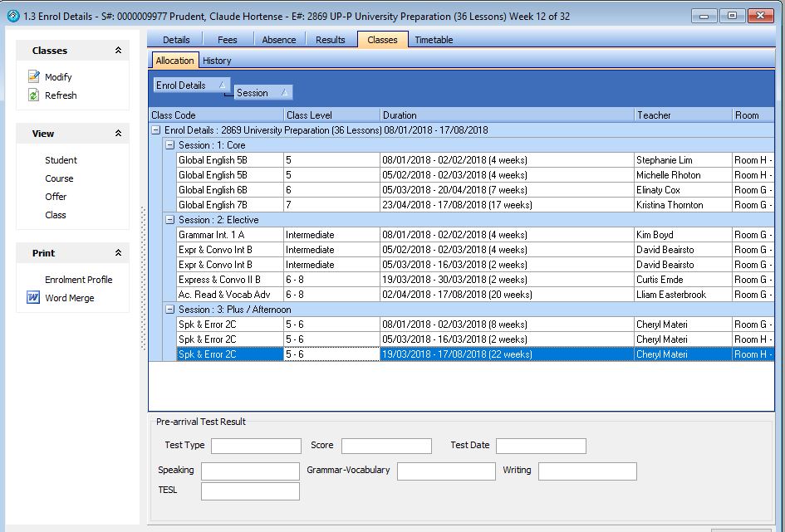785x532 pixels.
Task: Collapse the Session 1: Core group
Action: [x=170, y=145]
